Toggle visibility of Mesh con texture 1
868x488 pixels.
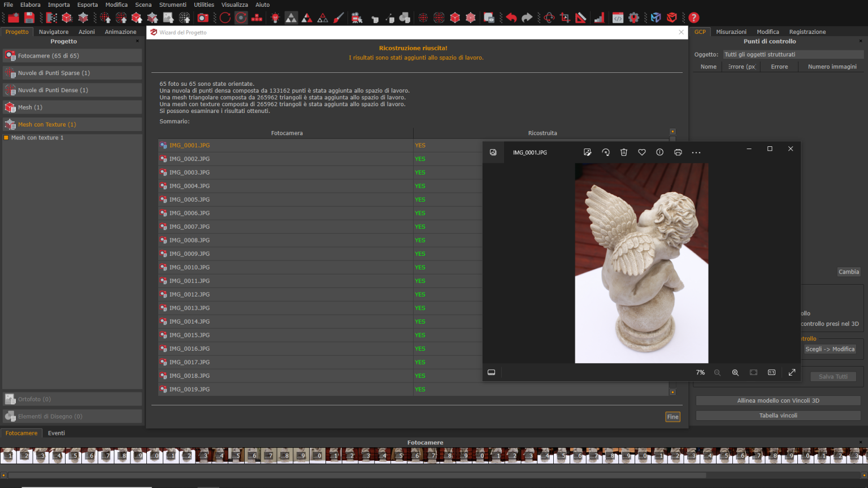tap(5, 137)
